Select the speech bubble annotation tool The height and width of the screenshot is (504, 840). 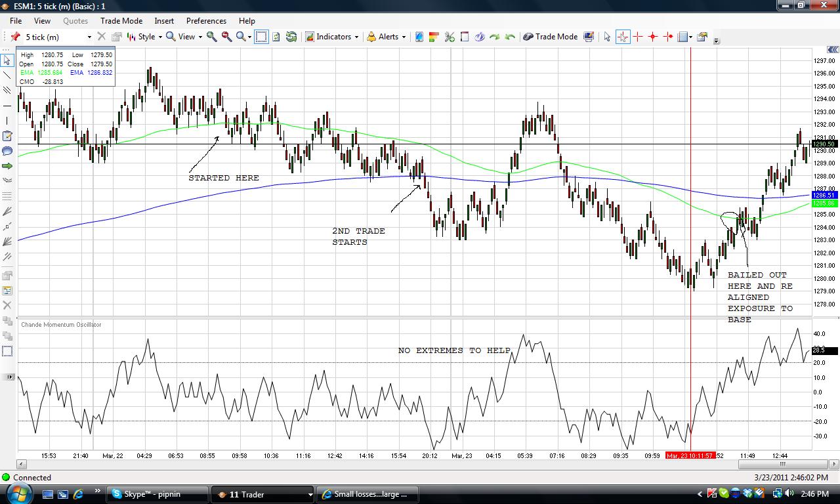[7, 151]
